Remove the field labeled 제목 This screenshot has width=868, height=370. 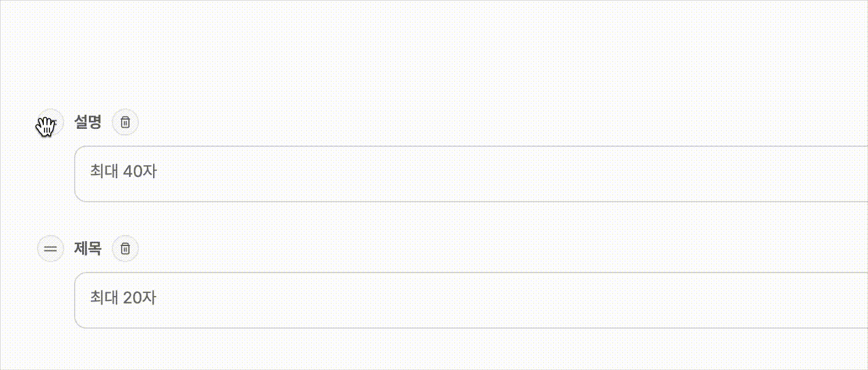[x=125, y=249]
